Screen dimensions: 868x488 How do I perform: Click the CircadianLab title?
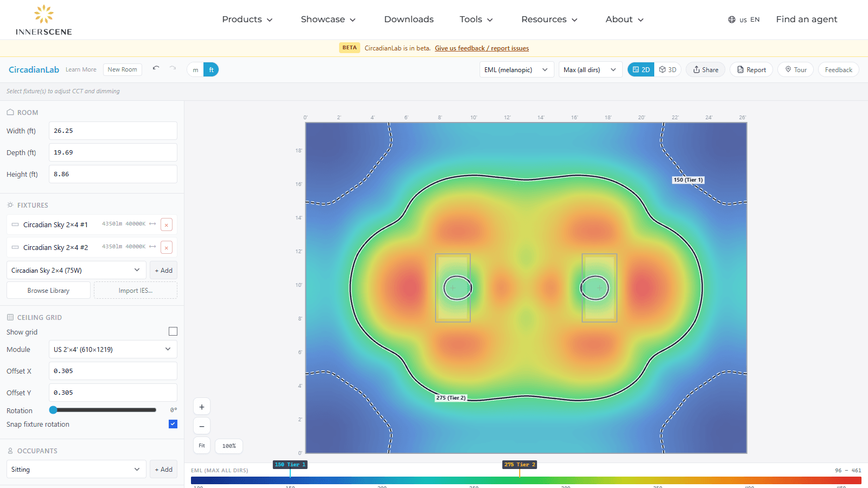34,69
